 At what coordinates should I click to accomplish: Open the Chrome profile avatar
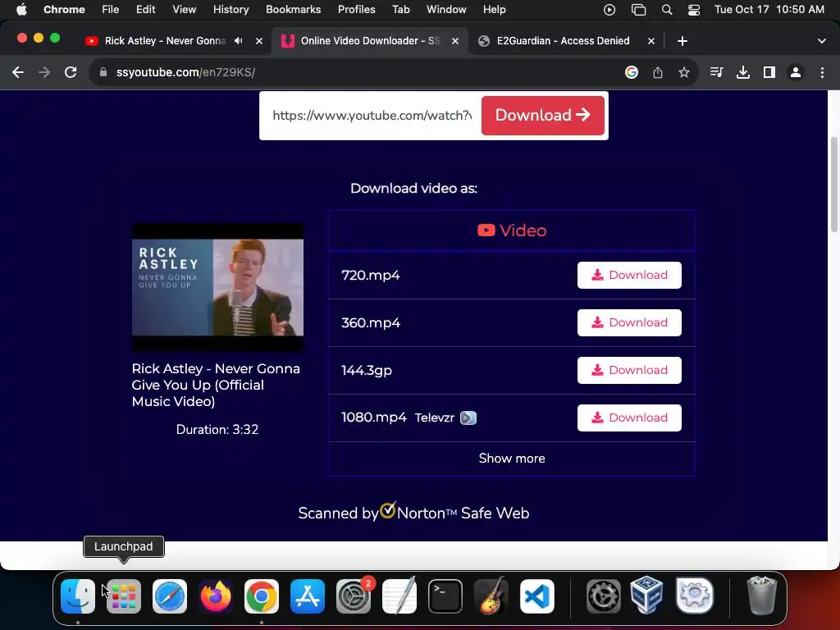[x=796, y=72]
